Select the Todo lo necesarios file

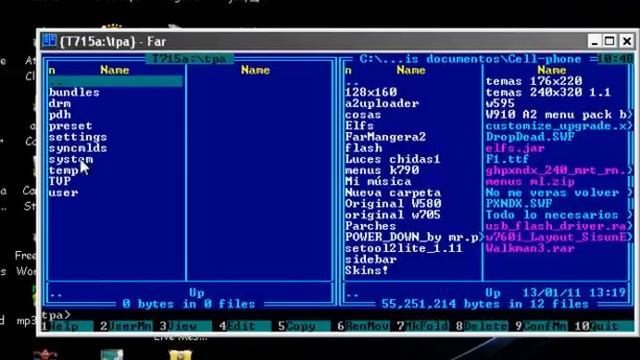(x=552, y=215)
